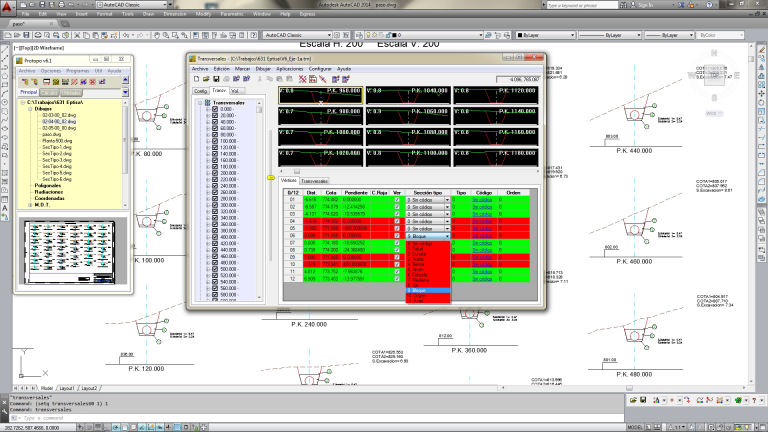
Task: Click the Text 'A' tool in left toolbar
Action: (x=5, y=209)
